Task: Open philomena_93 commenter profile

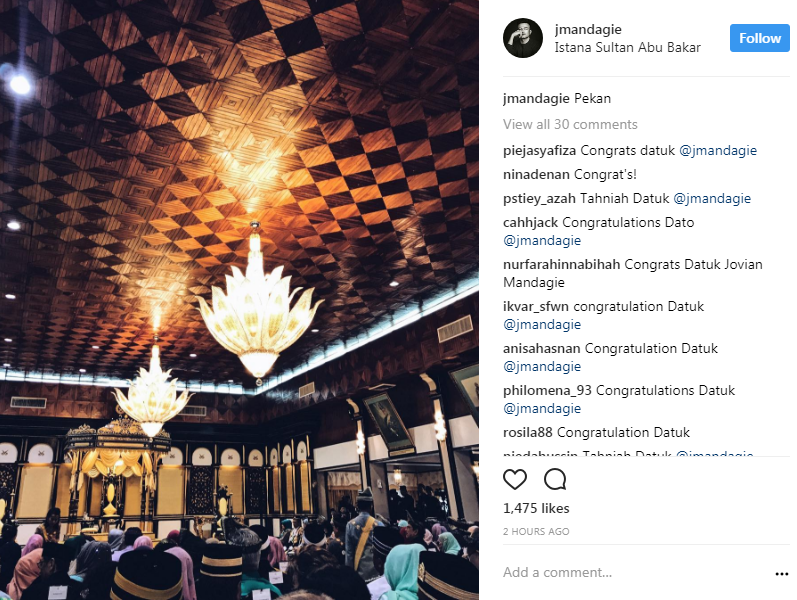Action: [x=547, y=391]
